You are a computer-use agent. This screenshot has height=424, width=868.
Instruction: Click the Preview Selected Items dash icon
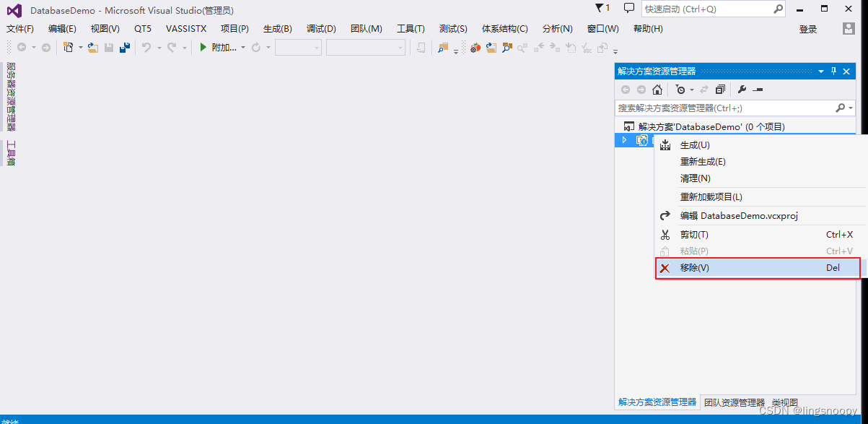click(758, 90)
